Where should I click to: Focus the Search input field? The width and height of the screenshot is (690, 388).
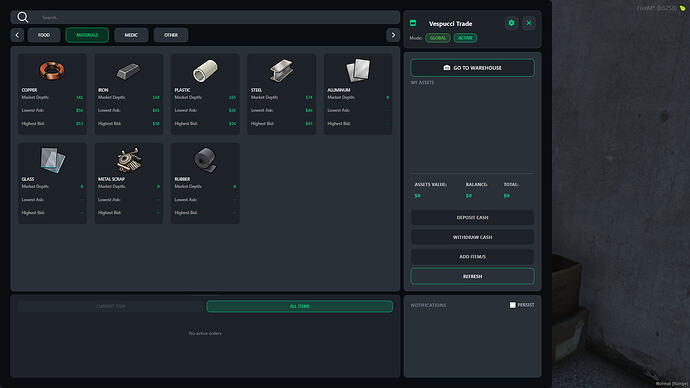[x=205, y=17]
